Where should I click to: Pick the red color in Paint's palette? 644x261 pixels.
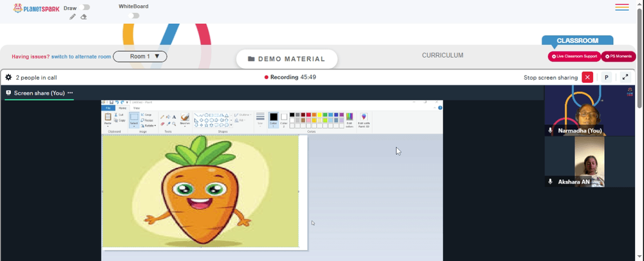308,114
